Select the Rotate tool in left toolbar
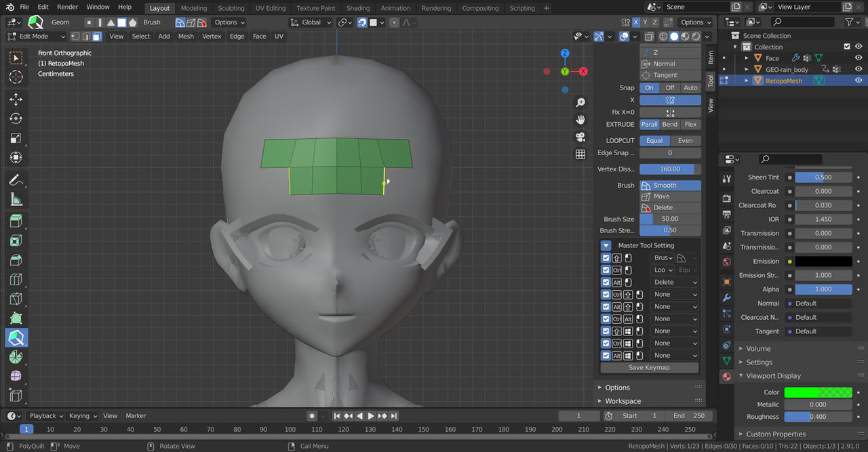 16,119
